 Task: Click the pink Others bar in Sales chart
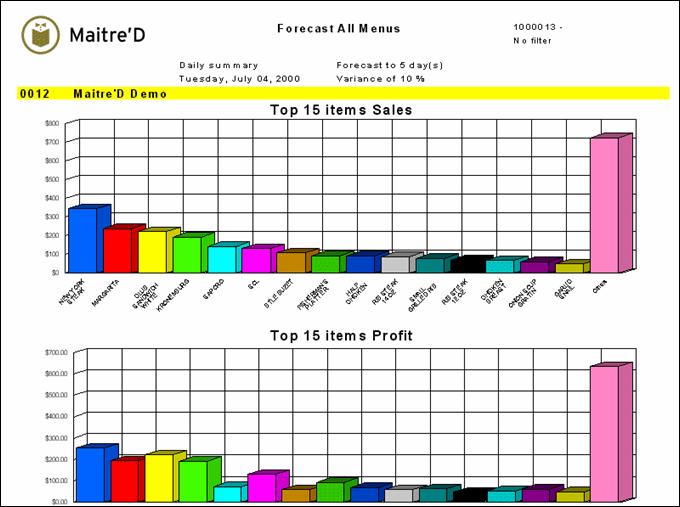(x=604, y=205)
